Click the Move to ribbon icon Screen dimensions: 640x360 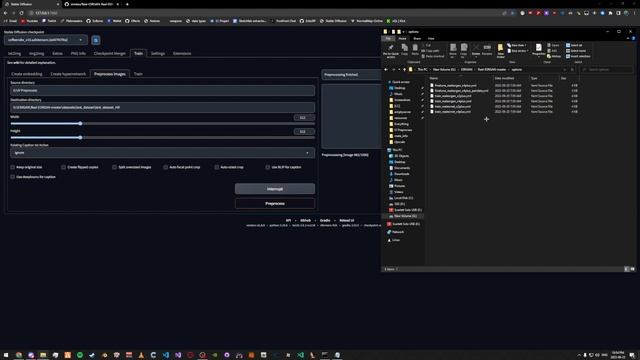(x=453, y=51)
